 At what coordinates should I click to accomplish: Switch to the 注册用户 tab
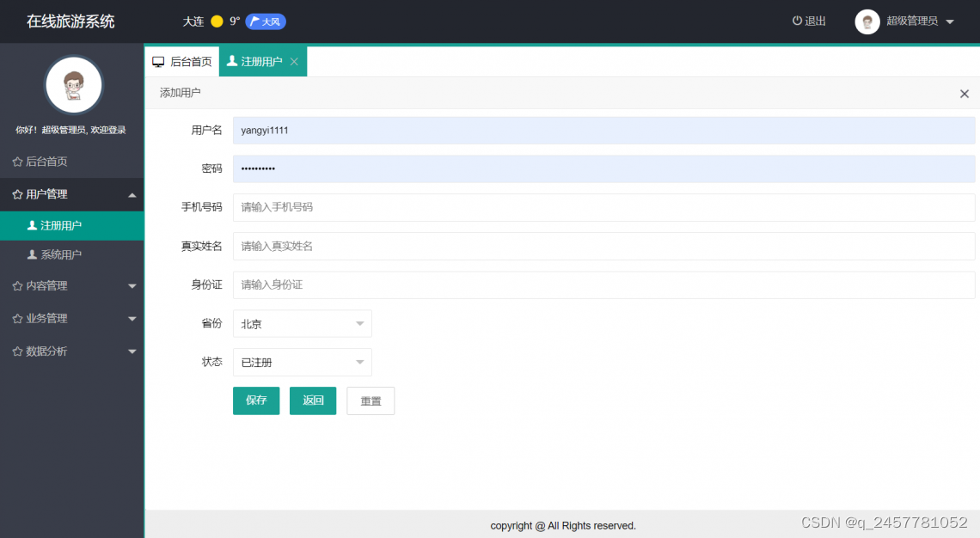262,62
